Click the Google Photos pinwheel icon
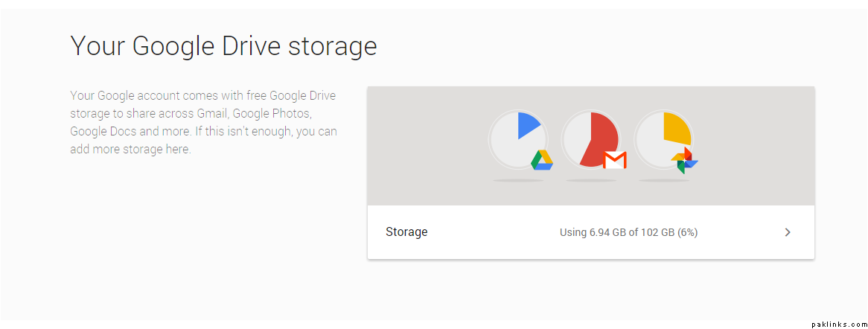868x329 pixels. click(x=683, y=161)
